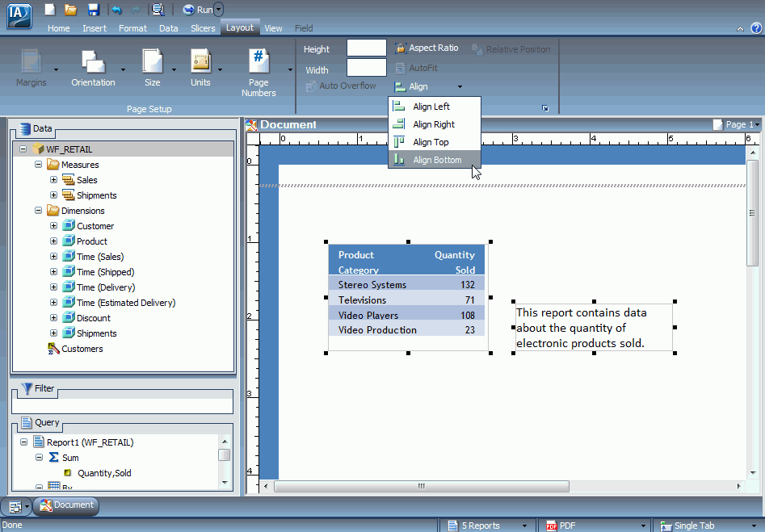The width and height of the screenshot is (765, 532).
Task: Open the Orientation options
Action: (x=93, y=67)
